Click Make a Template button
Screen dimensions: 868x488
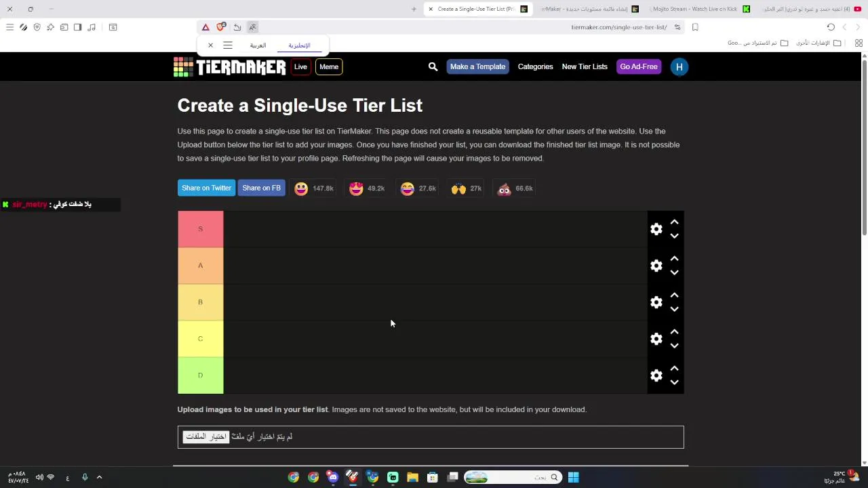coord(477,66)
